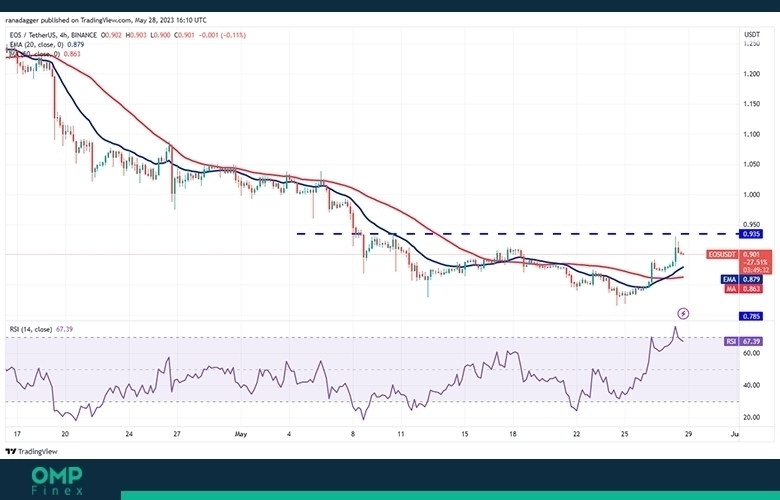Click the RSI (14, close) legend label
Screen dimensions: 780x500
[31, 329]
